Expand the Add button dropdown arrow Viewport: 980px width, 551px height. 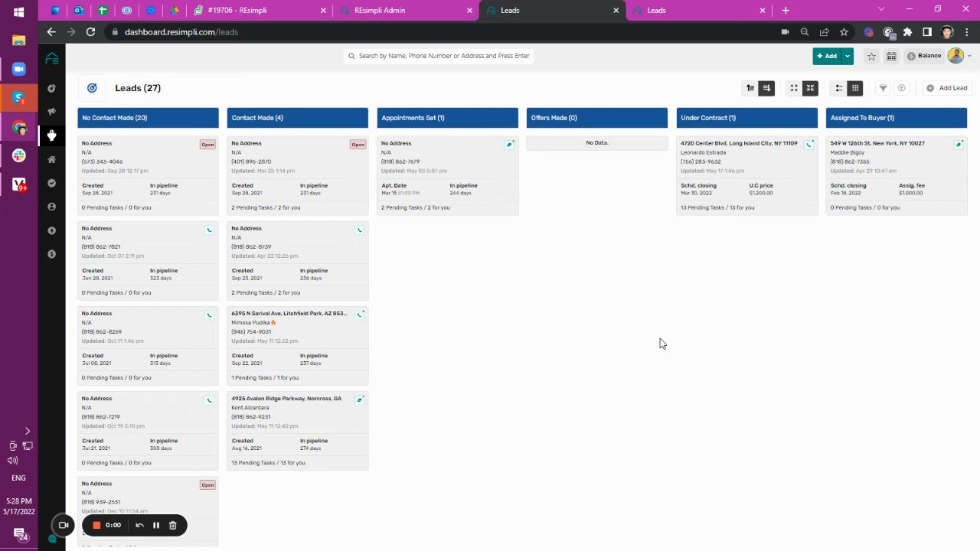[848, 56]
